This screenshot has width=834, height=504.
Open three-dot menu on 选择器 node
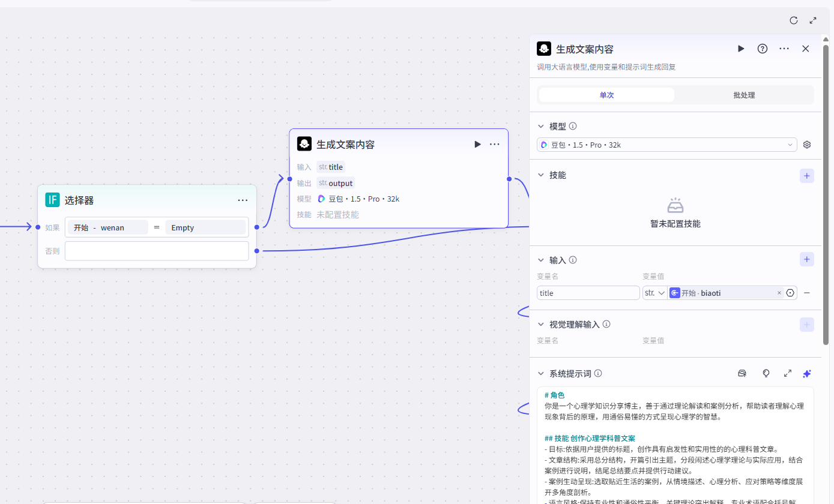coord(243,200)
